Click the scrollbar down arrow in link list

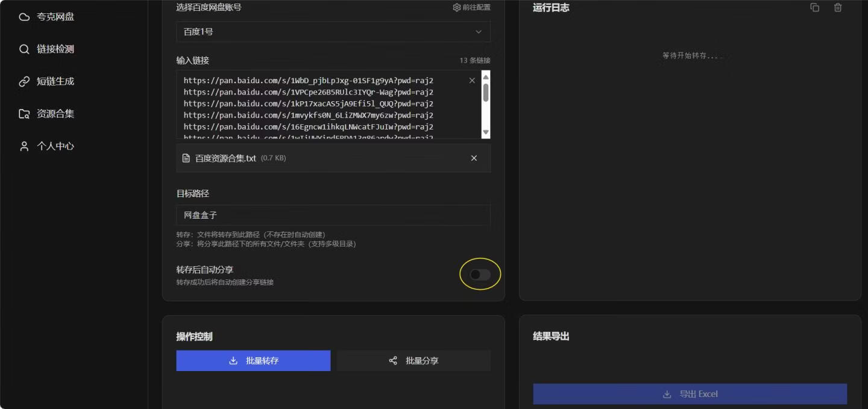(486, 132)
